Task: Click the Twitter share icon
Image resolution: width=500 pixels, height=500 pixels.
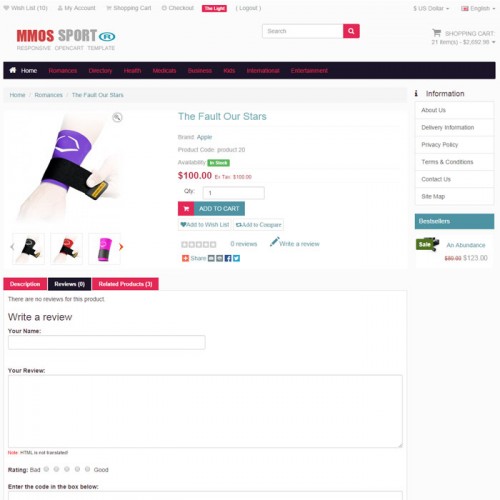Action: (236, 258)
